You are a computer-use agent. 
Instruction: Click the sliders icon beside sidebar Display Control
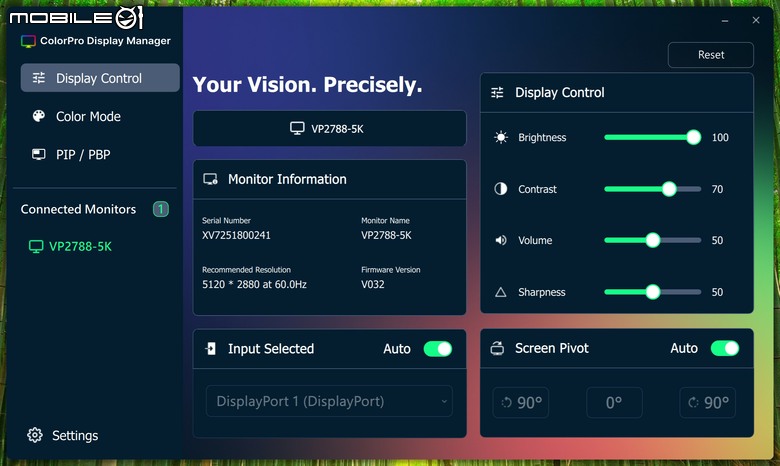click(x=39, y=78)
